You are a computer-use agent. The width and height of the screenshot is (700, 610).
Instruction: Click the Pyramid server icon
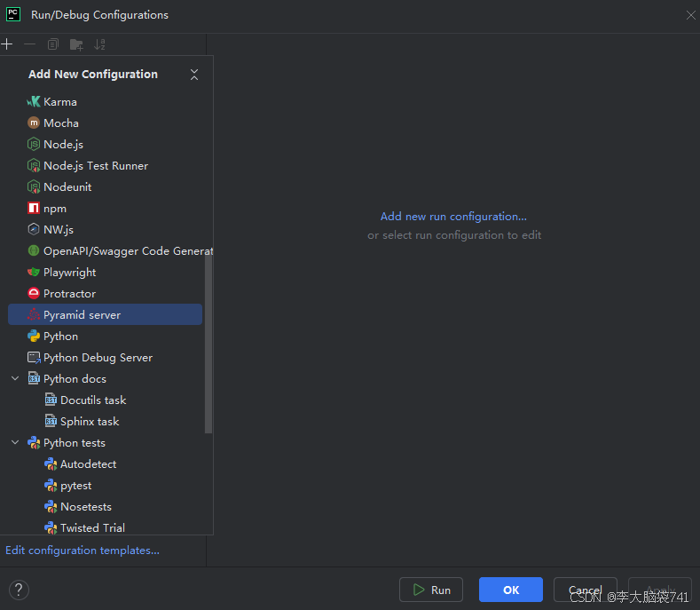[34, 315]
